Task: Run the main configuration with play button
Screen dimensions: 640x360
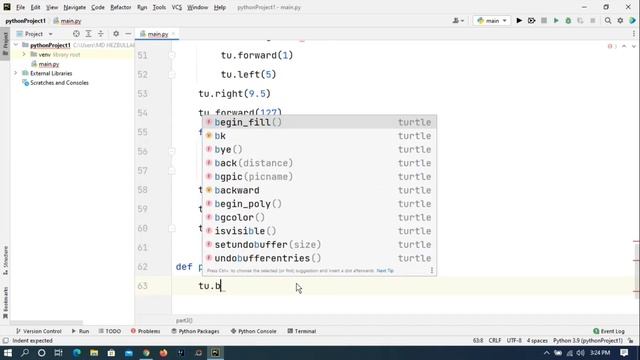Action: (519, 20)
